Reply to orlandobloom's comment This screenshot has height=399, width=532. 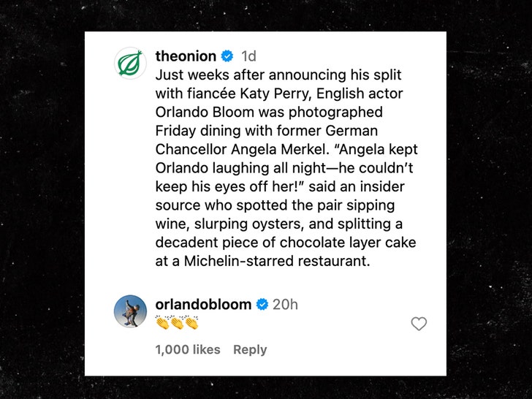tap(250, 349)
